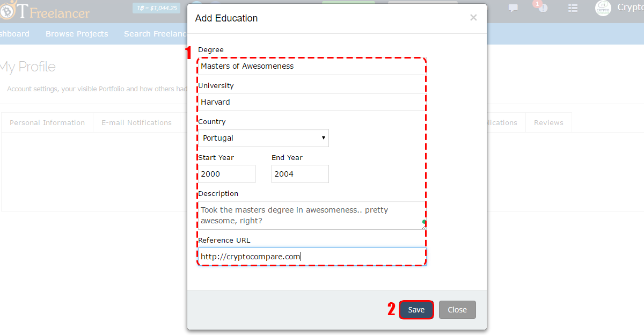Click the Reference URL input field
Viewport: 644px width, 335px height.
[x=312, y=257]
